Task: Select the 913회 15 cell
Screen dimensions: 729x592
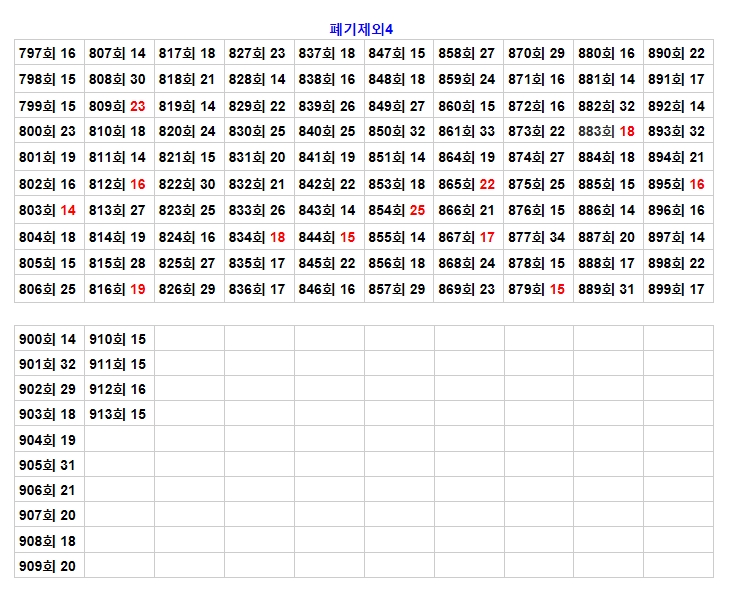Action: (118, 414)
